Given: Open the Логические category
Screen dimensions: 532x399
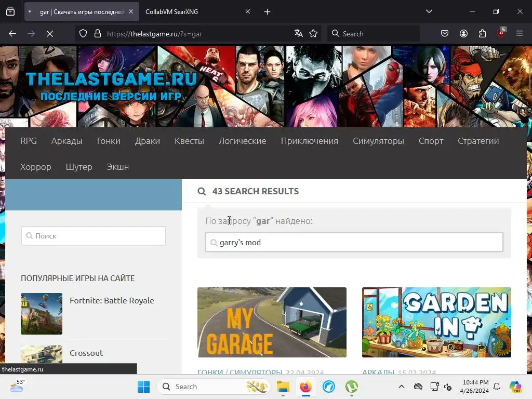Looking at the screenshot, I should (242, 141).
